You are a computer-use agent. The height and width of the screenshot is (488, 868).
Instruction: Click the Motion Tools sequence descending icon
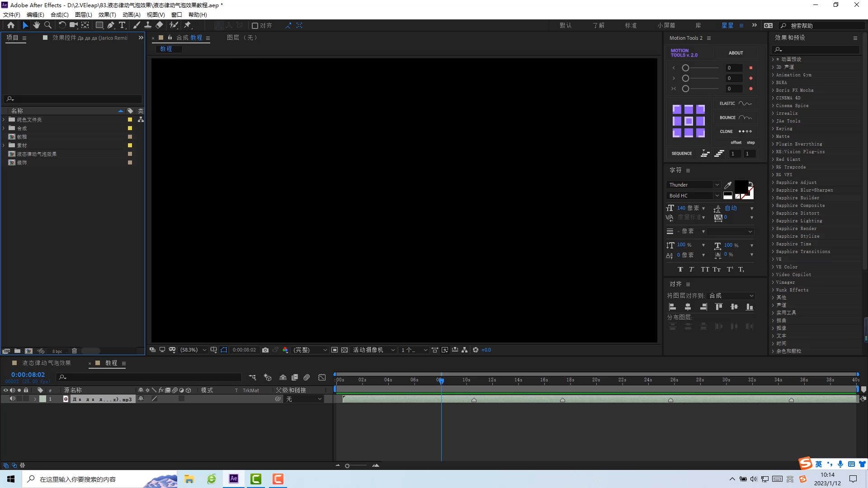pyautogui.click(x=719, y=154)
